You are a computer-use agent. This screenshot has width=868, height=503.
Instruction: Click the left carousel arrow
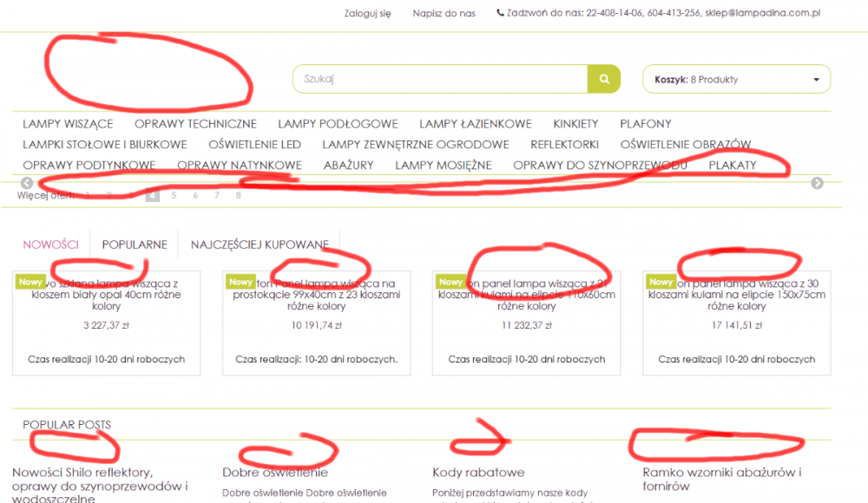27,183
